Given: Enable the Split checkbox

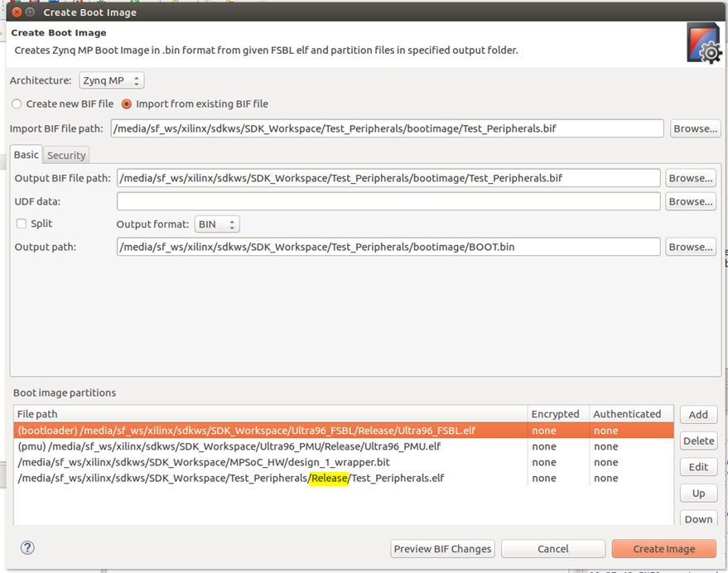Looking at the screenshot, I should (x=22, y=224).
